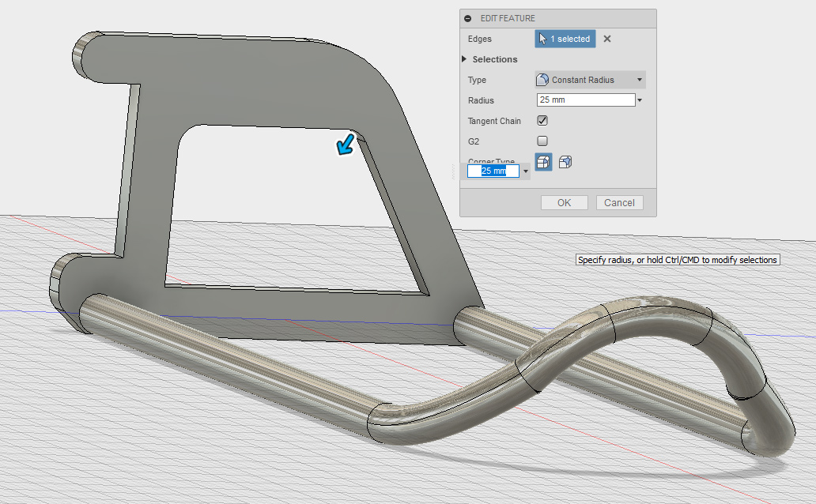Uncheck the Tangent Chain checkbox
Image resolution: width=816 pixels, height=504 pixels.
coord(542,121)
